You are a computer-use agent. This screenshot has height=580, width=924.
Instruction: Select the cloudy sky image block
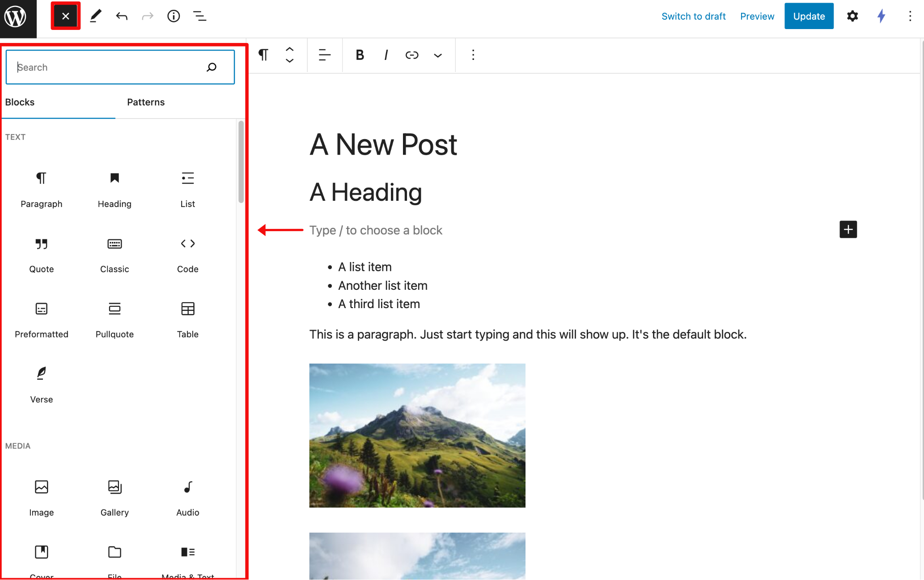417,556
